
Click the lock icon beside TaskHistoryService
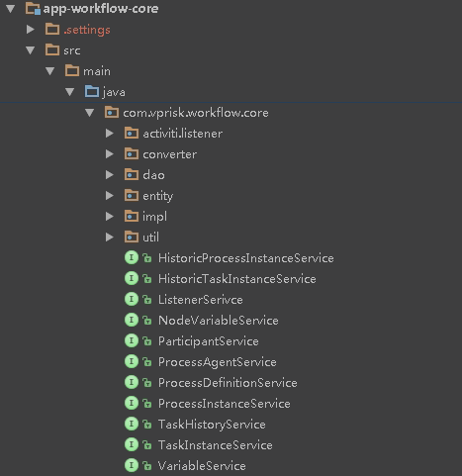pyautogui.click(x=147, y=425)
